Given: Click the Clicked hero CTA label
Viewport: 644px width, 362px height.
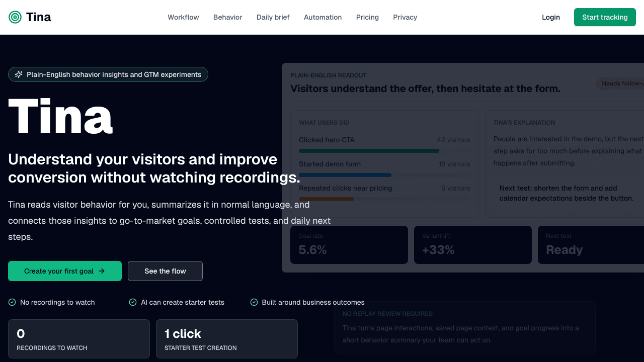Looking at the screenshot, I should coord(327,140).
